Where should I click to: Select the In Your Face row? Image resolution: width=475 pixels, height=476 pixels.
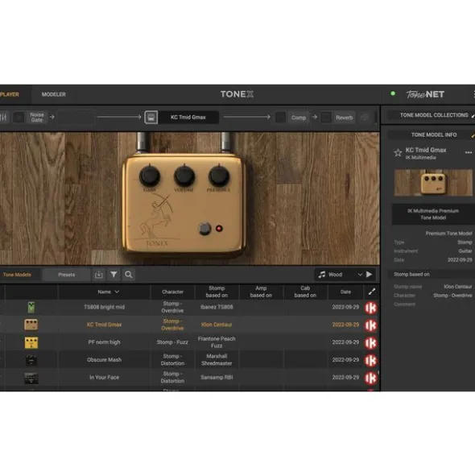[x=190, y=378]
